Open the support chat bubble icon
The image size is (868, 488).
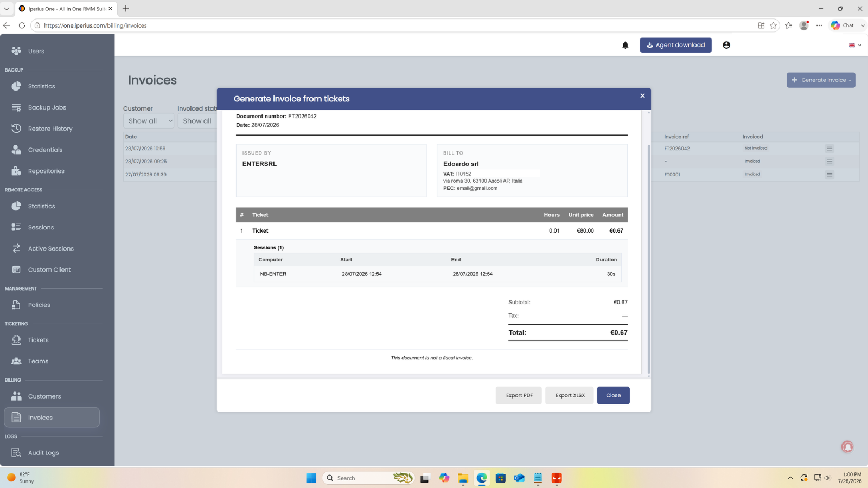click(x=847, y=447)
